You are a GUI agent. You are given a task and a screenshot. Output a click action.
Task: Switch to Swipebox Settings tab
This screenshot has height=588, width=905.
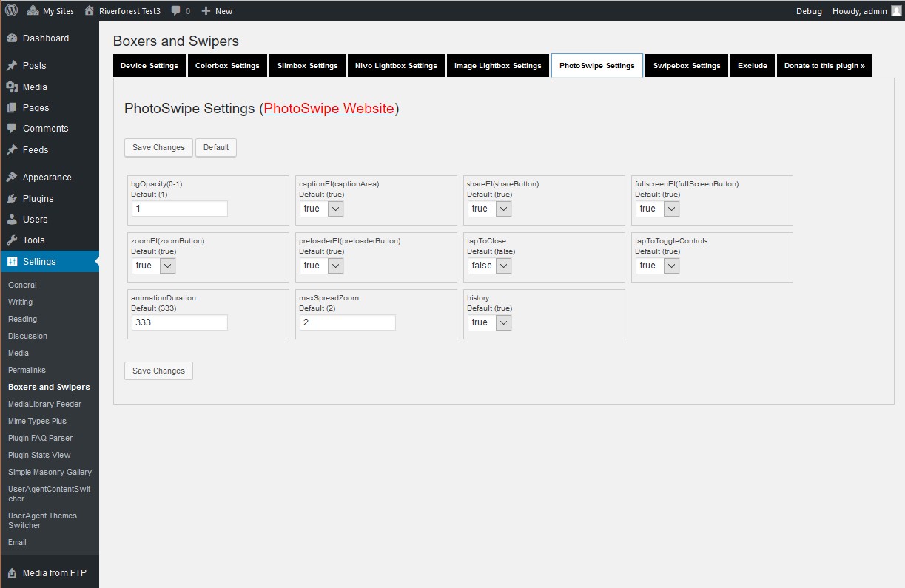tap(687, 65)
